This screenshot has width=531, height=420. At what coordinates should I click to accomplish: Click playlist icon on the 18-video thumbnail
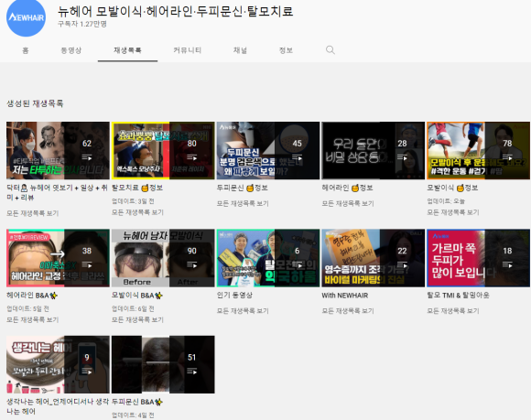click(x=507, y=264)
